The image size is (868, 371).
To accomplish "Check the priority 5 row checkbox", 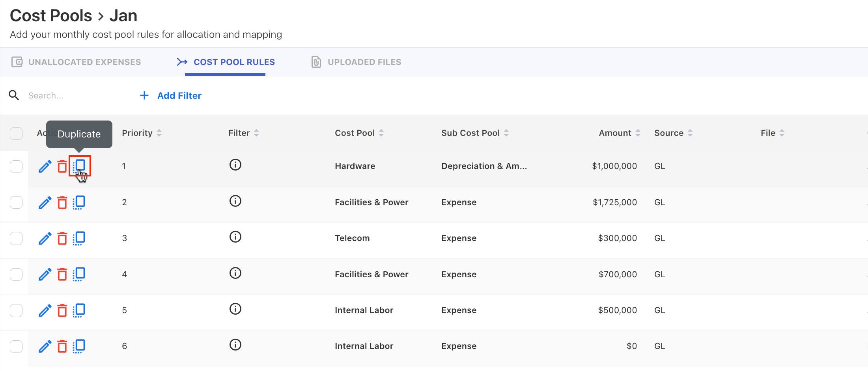I will pos(16,310).
